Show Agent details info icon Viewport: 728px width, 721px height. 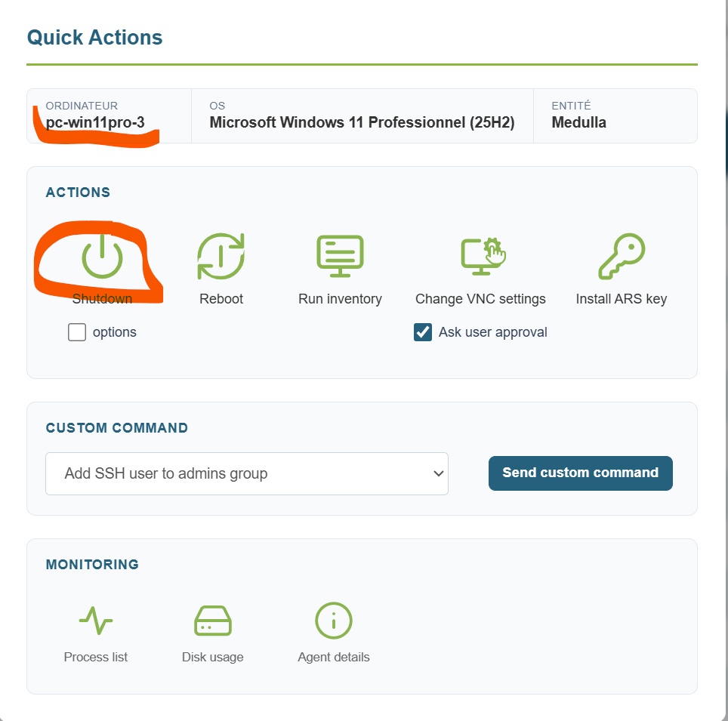point(334,621)
